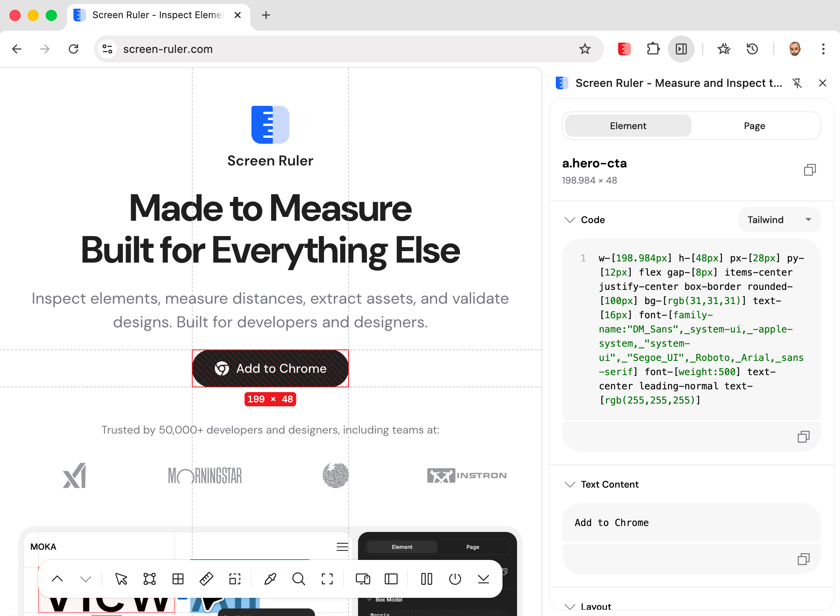Select the Screen Ruler browser tab
Viewport: 840px width, 616px height.
tap(159, 15)
